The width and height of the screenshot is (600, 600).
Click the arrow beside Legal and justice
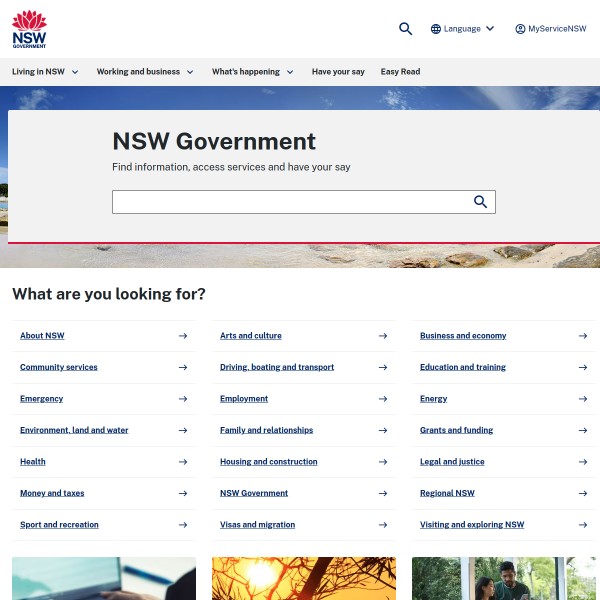point(582,462)
